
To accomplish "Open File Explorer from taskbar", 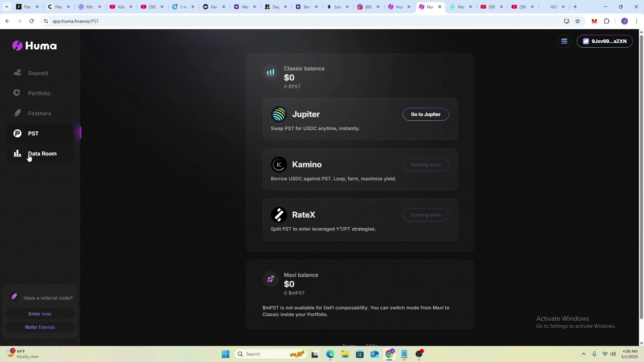I will point(345,354).
